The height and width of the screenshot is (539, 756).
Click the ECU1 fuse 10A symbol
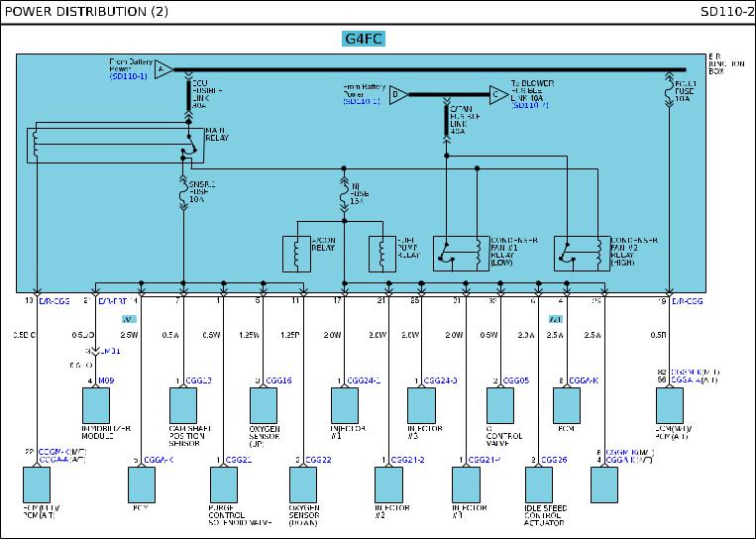(669, 90)
